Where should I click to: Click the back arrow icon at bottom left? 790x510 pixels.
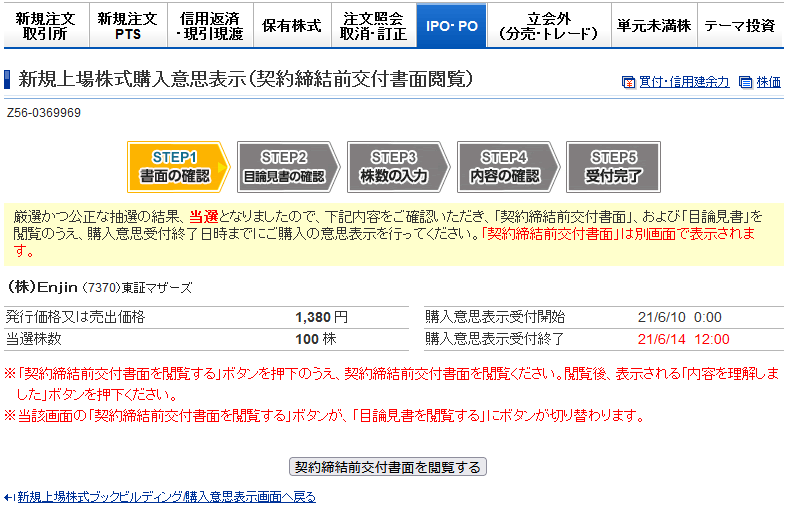pyautogui.click(x=9, y=497)
